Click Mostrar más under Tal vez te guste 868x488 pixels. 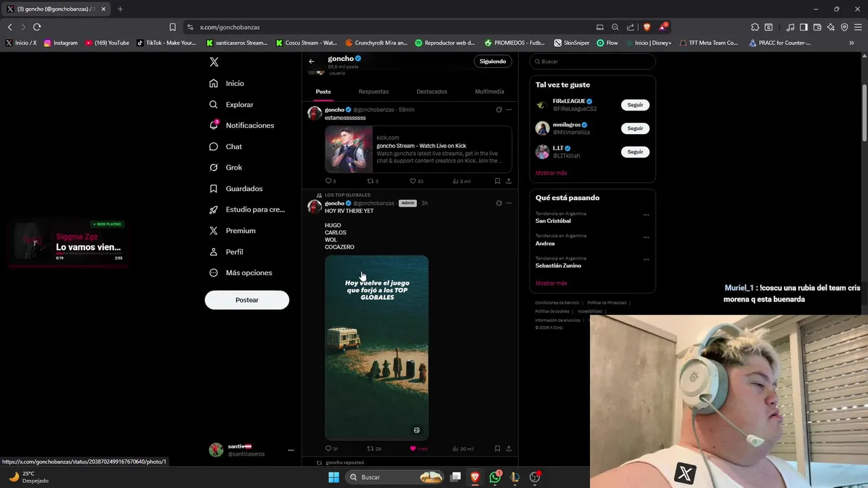tap(551, 173)
